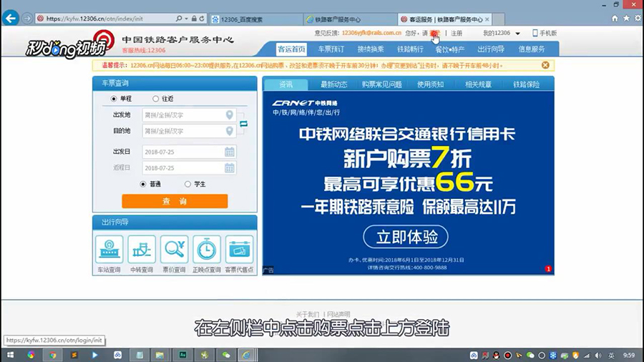The width and height of the screenshot is (644, 362).
Task: Open 车站查询 station lookup icon
Action: tap(109, 249)
